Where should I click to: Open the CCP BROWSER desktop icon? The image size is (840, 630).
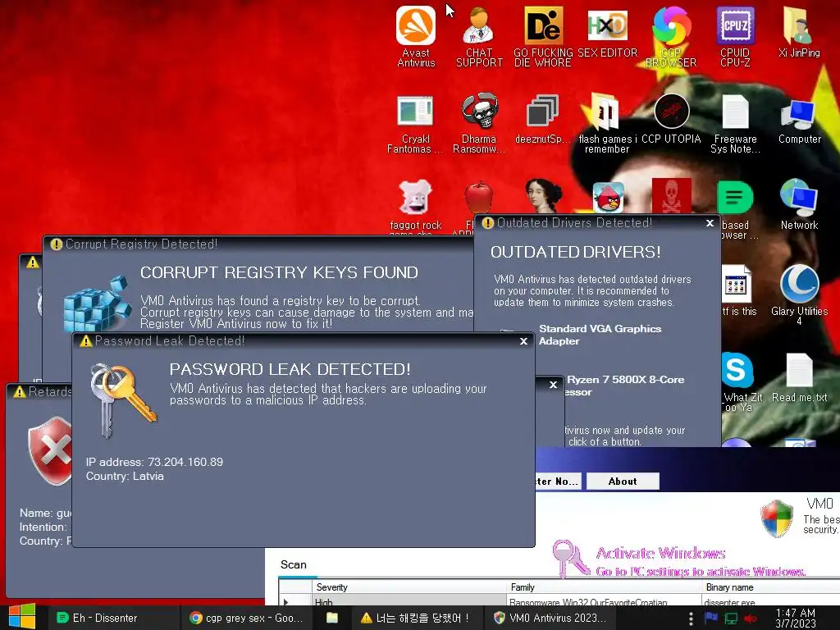tap(671, 36)
